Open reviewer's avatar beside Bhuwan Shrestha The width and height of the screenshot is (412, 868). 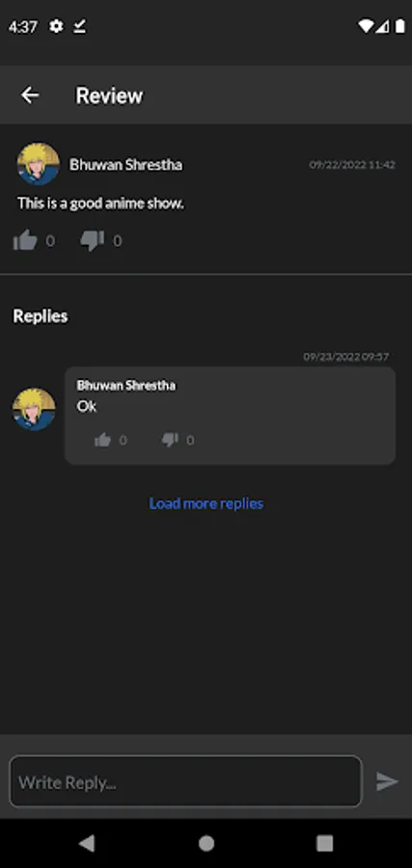pyautogui.click(x=39, y=164)
